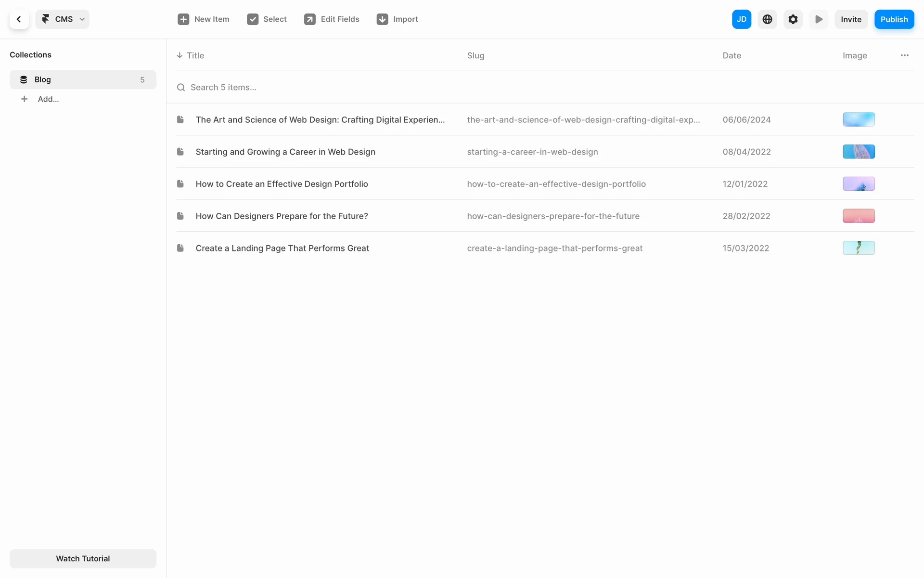The image size is (924, 578).
Task: Click the New Item plus icon
Action: [x=183, y=19]
